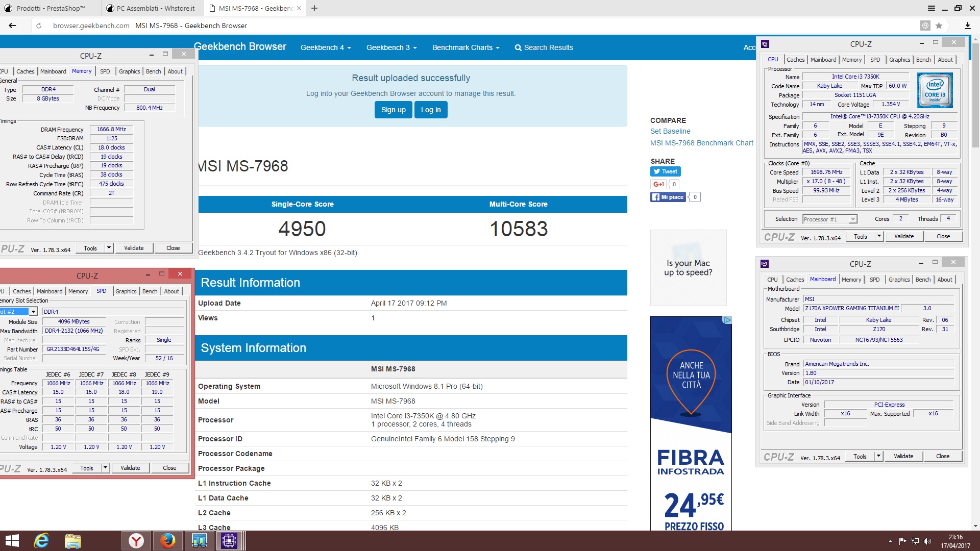Open Bench tab in CPU window

[923, 60]
